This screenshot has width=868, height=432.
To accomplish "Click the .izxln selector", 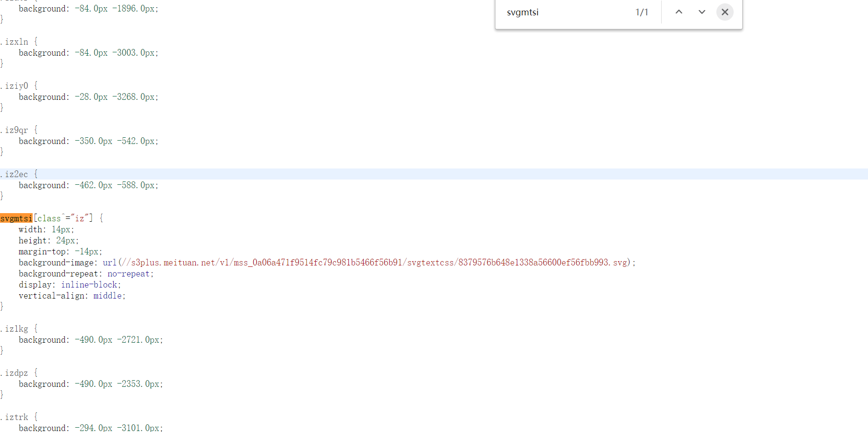I will [15, 42].
